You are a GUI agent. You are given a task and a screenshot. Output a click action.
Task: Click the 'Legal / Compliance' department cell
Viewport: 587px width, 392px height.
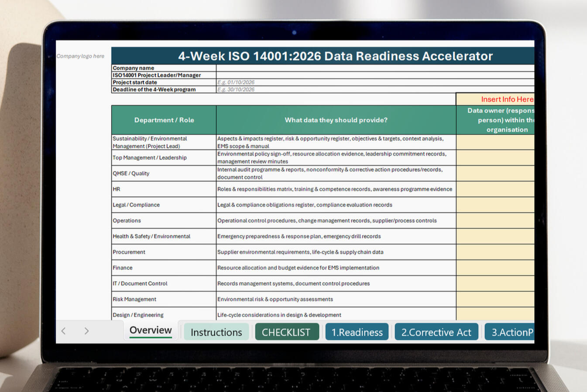164,205
